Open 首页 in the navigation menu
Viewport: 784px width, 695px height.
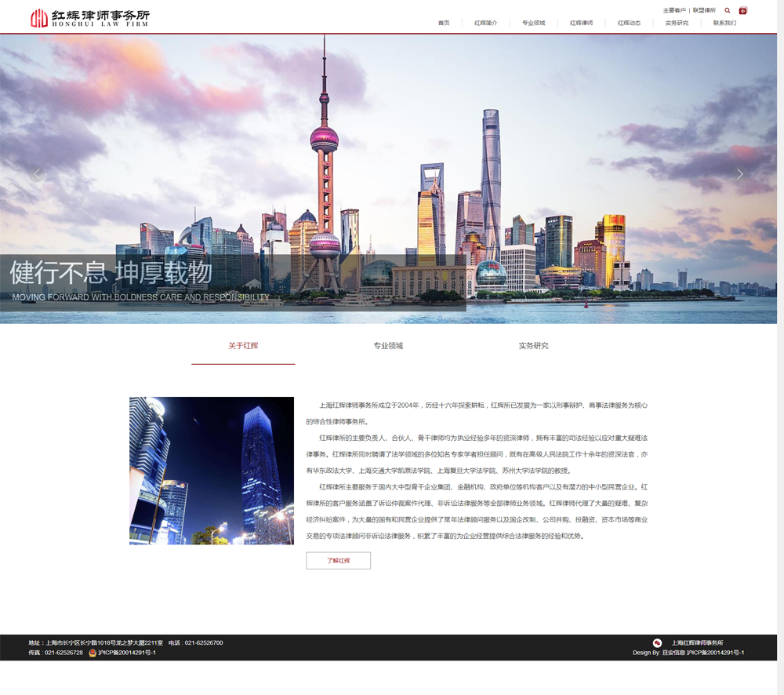(444, 23)
